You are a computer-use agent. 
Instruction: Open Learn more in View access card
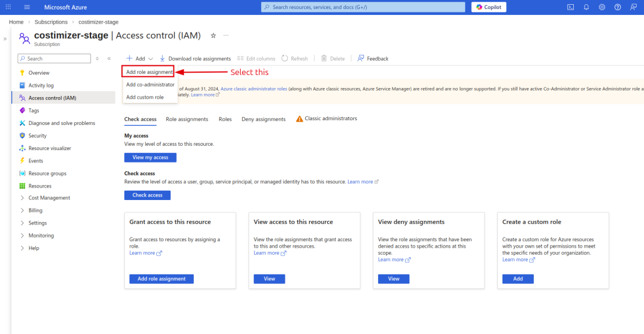pos(270,253)
